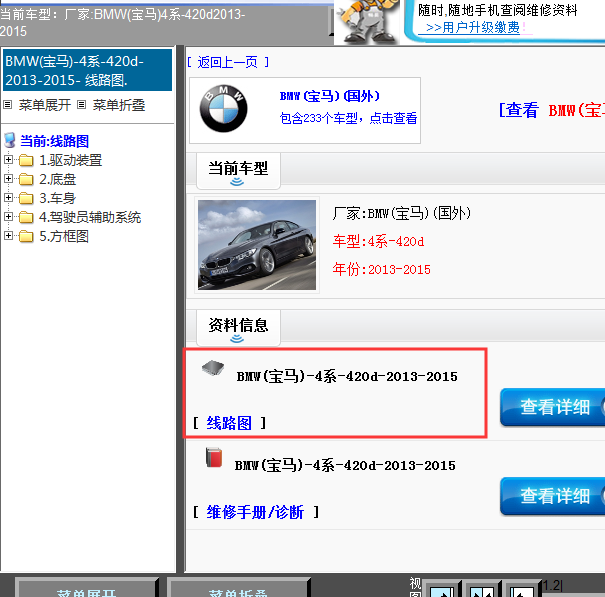The width and height of the screenshot is (605, 597).
Task: Open BMW(宝马)(国外) brand link
Action: pyautogui.click(x=330, y=96)
